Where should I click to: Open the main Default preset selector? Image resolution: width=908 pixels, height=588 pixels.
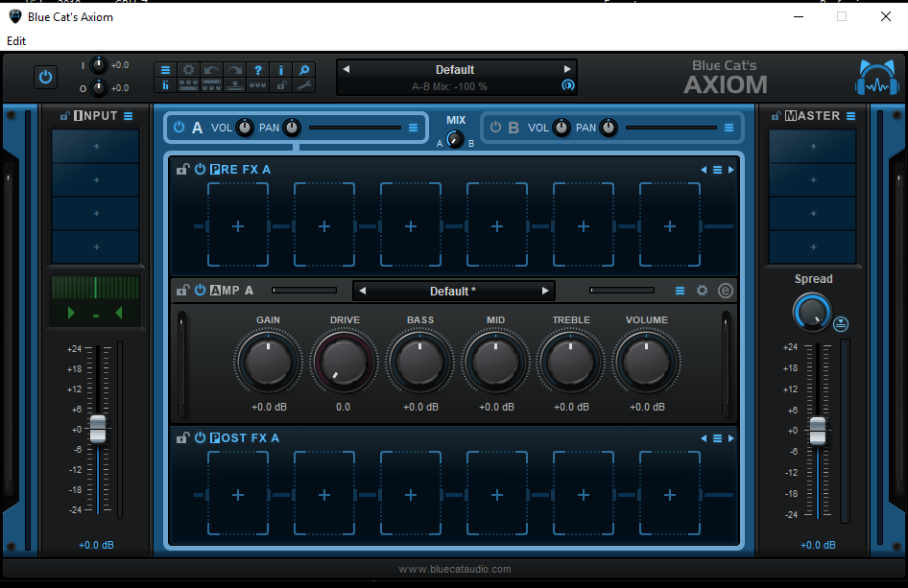pos(455,69)
